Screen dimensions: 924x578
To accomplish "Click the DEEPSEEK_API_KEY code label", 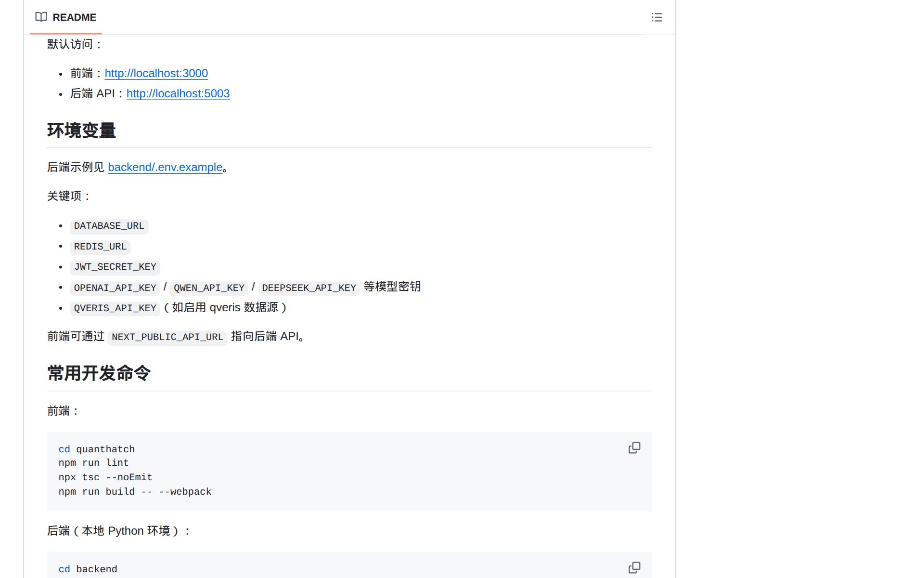I will (x=309, y=288).
